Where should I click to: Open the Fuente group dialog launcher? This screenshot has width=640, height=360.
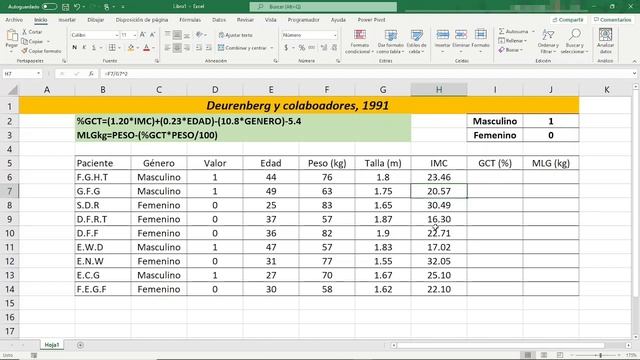157,61
